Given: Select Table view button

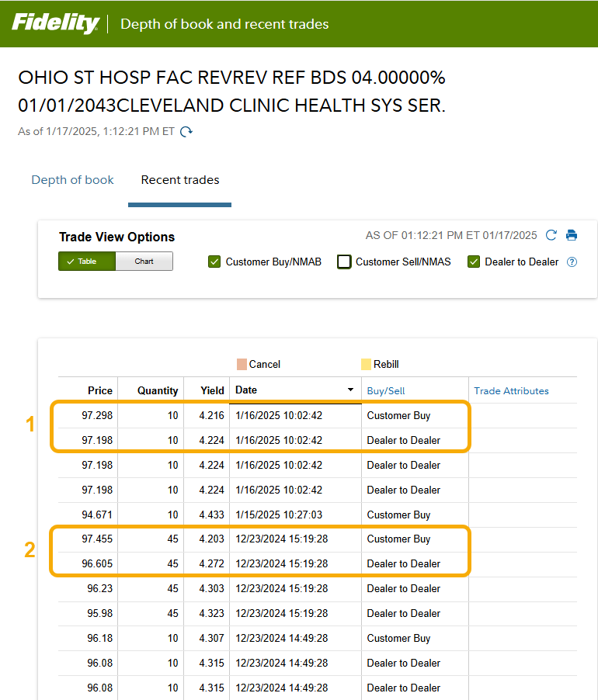Looking at the screenshot, I should tap(87, 262).
